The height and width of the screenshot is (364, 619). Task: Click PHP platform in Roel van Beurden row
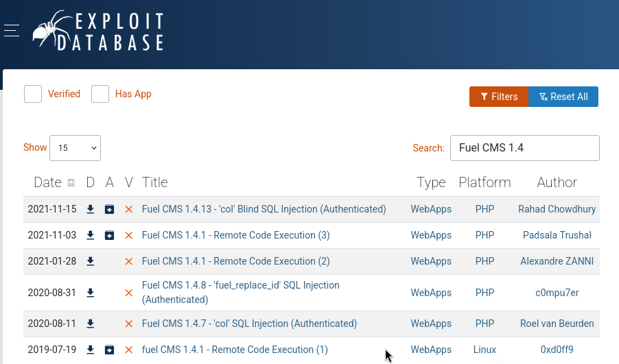484,324
